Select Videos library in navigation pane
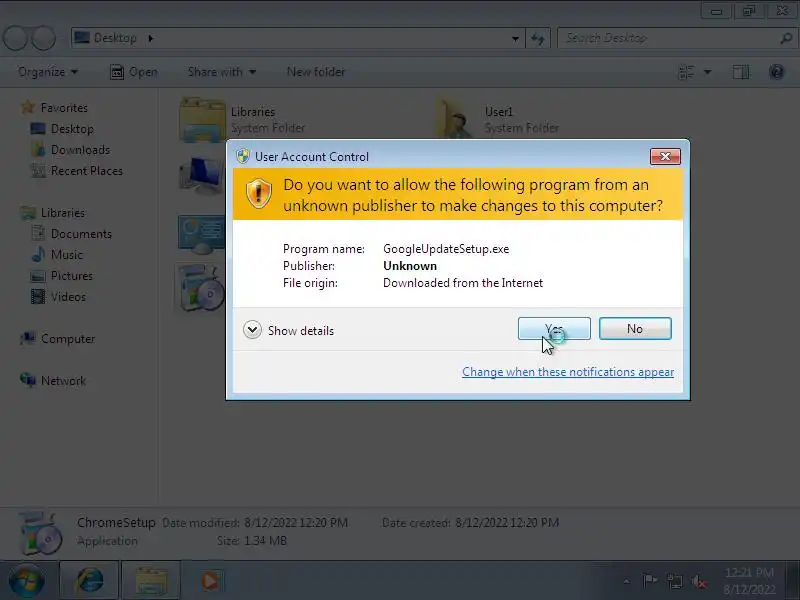This screenshot has height=600, width=800. tap(68, 296)
